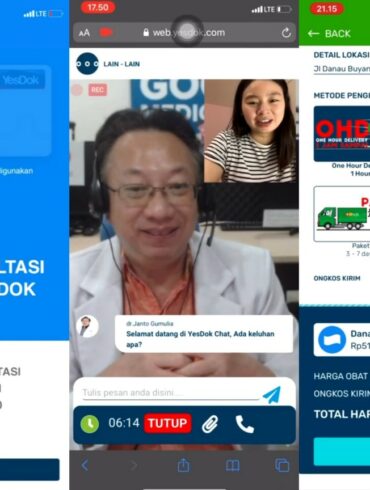Image resolution: width=370 pixels, height=490 pixels.
Task: Select the Dana payment method card
Action: tap(342, 339)
